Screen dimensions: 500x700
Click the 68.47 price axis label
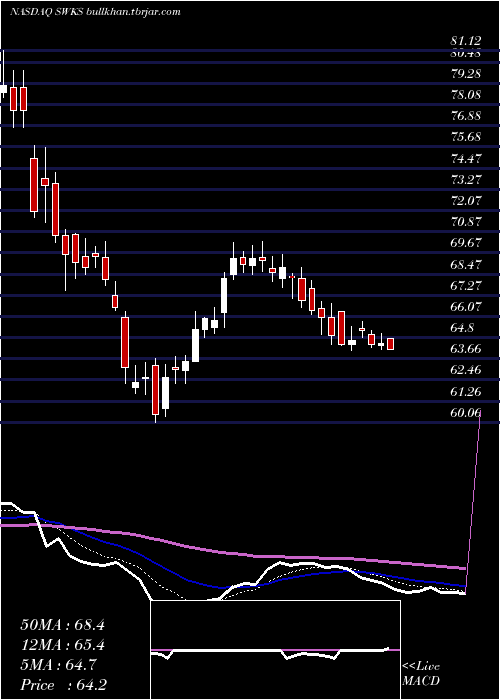466,264
